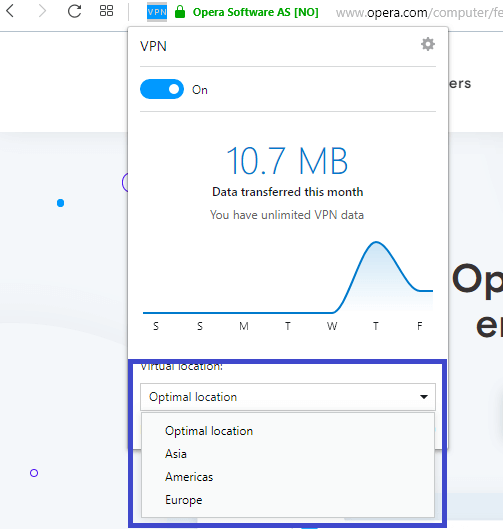
Task: Turn off the VPN On toggle
Action: coord(162,89)
